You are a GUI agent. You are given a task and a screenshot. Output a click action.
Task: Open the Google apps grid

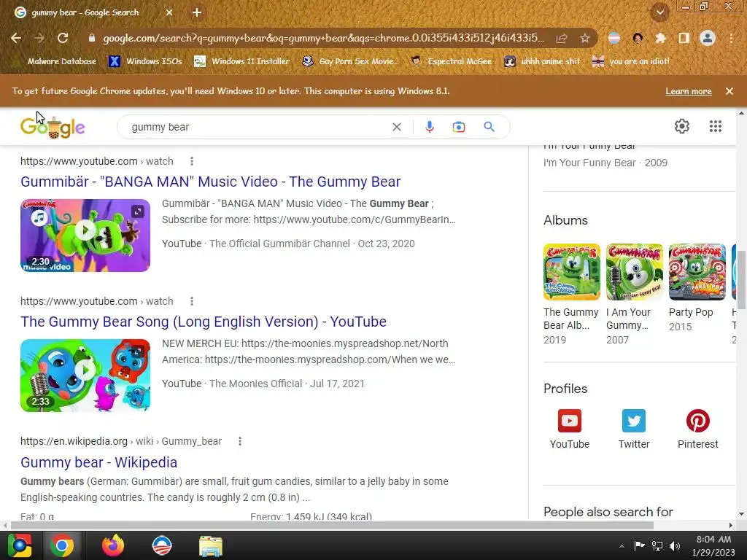click(716, 126)
